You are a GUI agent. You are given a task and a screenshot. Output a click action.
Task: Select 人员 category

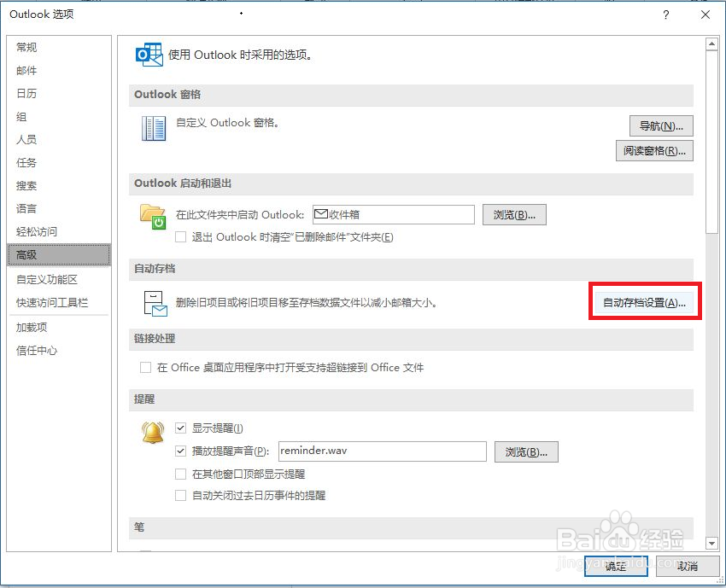click(x=59, y=139)
